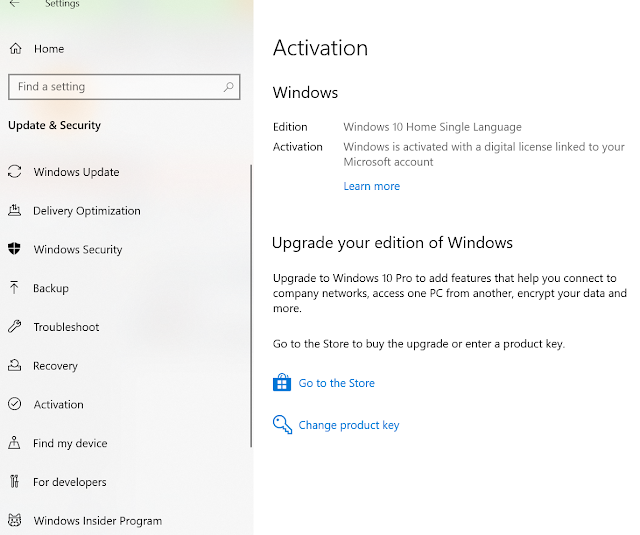Image resolution: width=640 pixels, height=535 pixels.
Task: Open Windows Insider Program page
Action: click(98, 521)
